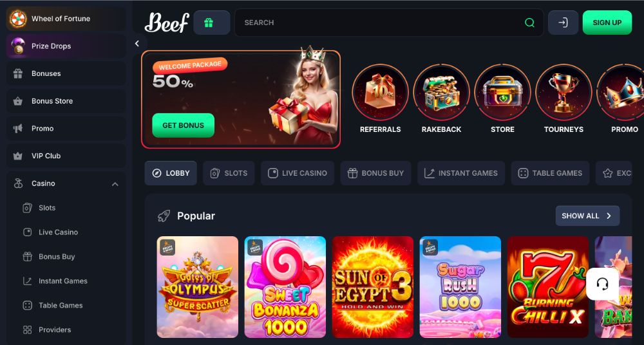The image size is (644, 345).
Task: Open the Referrals gift circle icon
Action: coord(381,92)
